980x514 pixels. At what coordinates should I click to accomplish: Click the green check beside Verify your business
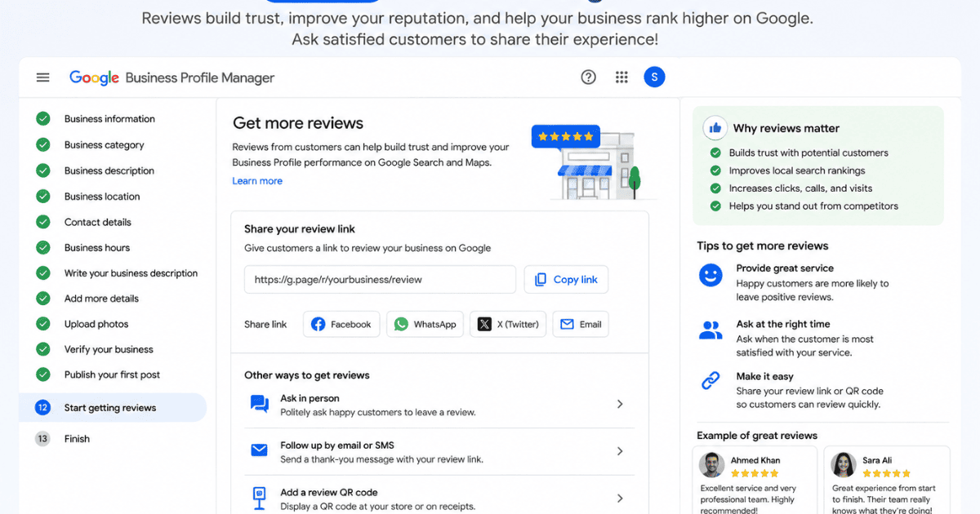pos(43,349)
